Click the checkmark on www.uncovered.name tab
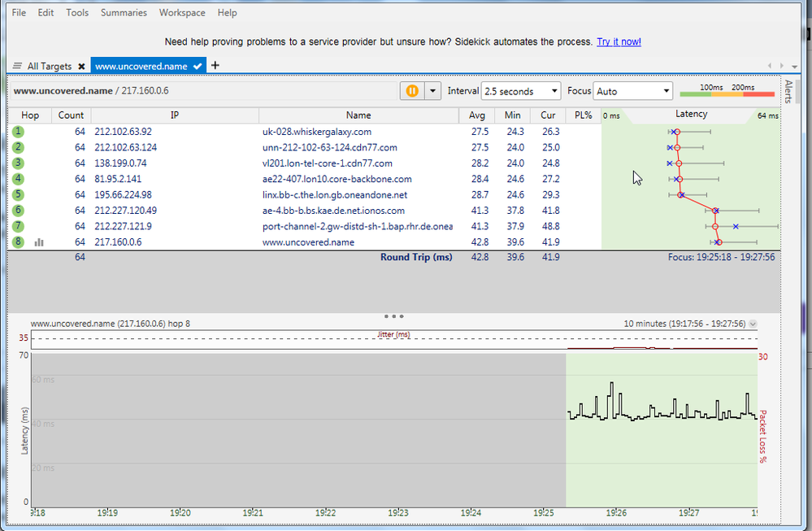 pyautogui.click(x=198, y=66)
